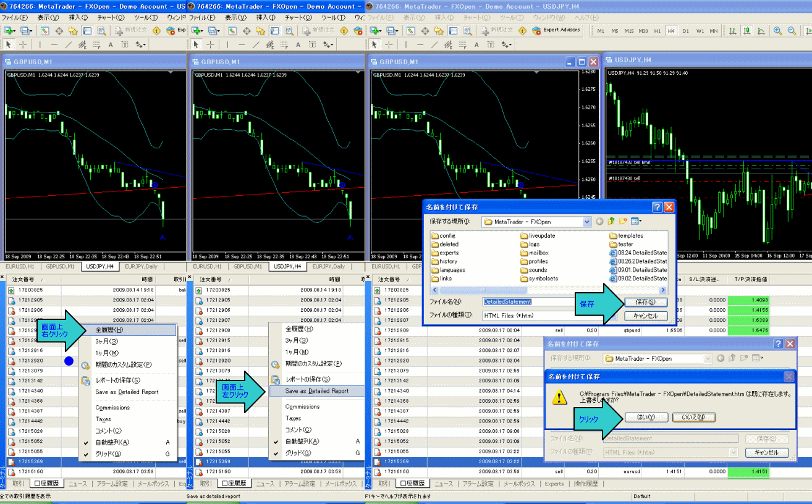Image resolution: width=812 pixels, height=504 pixels.
Task: Uncheck 自動整列(A) in left window context menu
Action: (128, 442)
